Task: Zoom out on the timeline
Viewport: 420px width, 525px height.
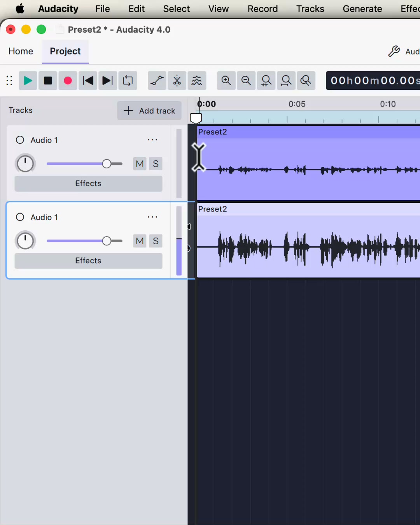Action: pos(246,80)
